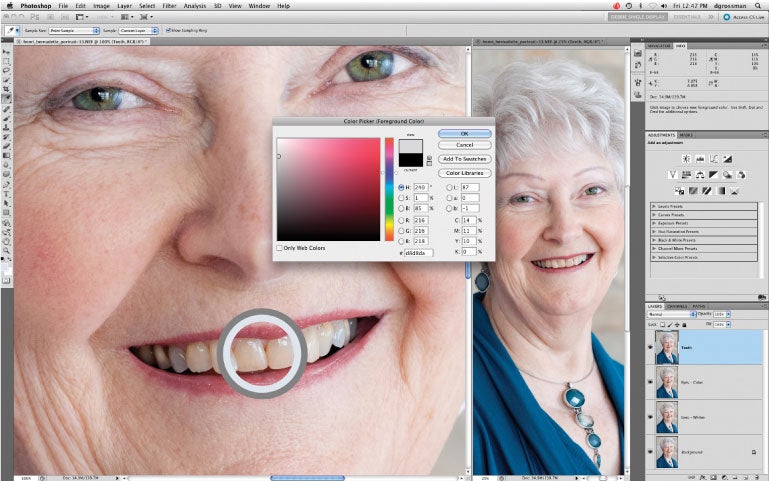Click the Brightness/Contrast adjustment icon
769x481 pixels.
point(684,159)
